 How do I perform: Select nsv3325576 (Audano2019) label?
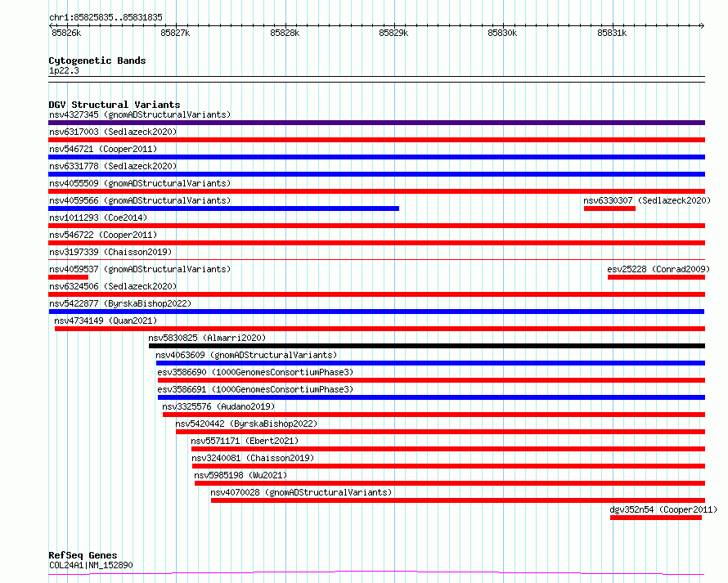218,406
